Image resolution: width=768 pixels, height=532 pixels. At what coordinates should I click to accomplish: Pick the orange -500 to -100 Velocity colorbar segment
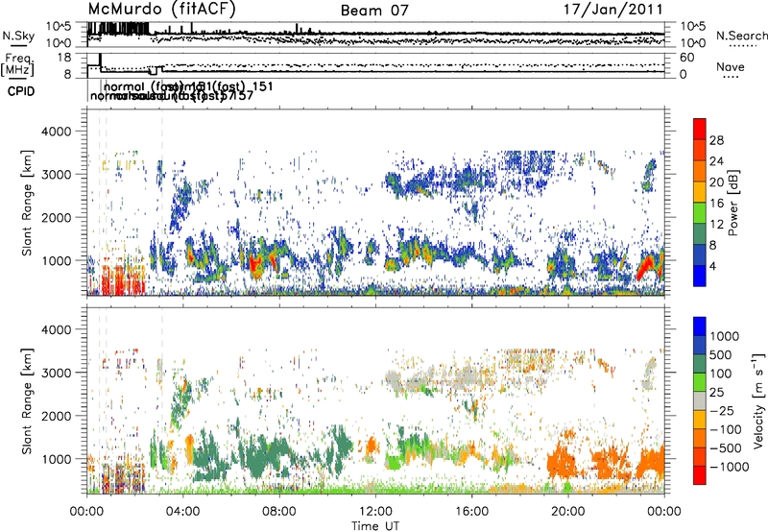(700, 439)
